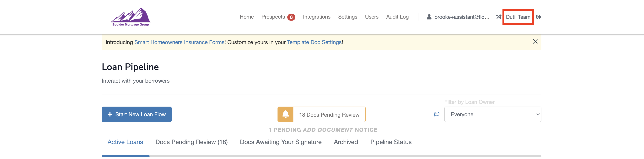Image resolution: width=644 pixels, height=159 pixels.
Task: Open the Template Doc Settings link
Action: tap(314, 42)
